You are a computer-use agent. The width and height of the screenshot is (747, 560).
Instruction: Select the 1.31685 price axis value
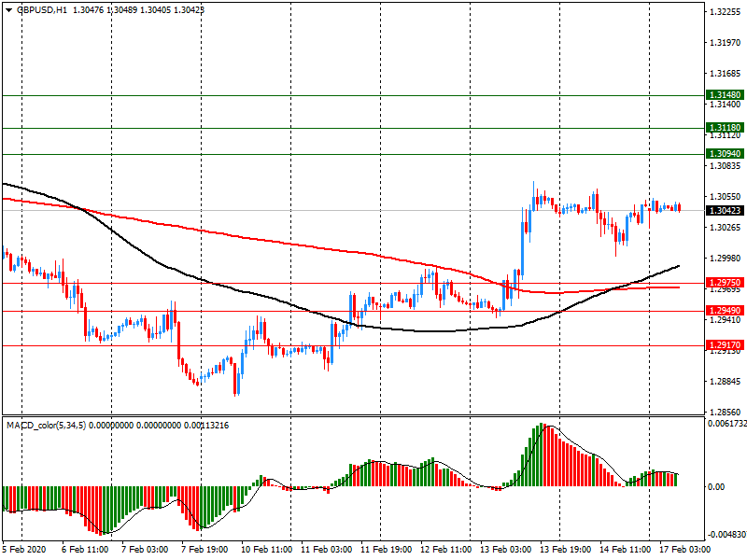(726, 74)
